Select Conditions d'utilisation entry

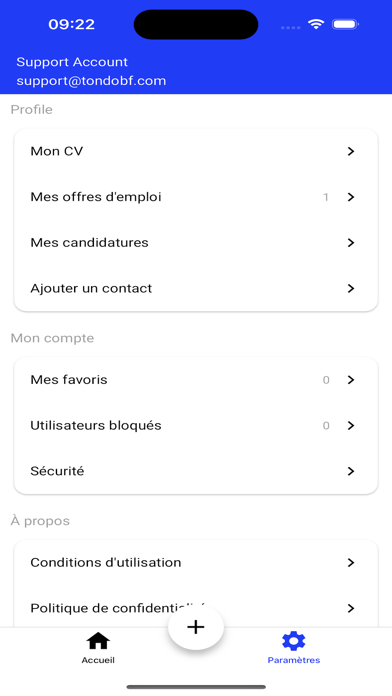pos(196,562)
